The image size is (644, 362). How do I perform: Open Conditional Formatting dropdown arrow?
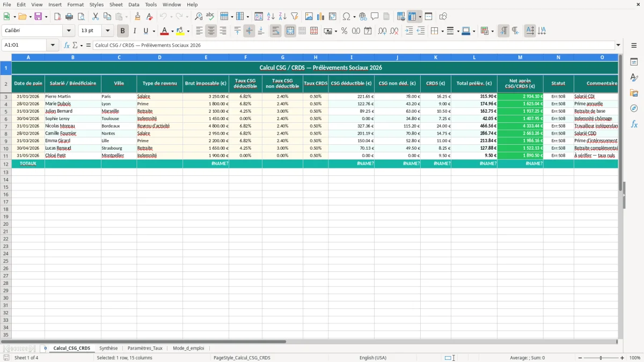(492, 31)
